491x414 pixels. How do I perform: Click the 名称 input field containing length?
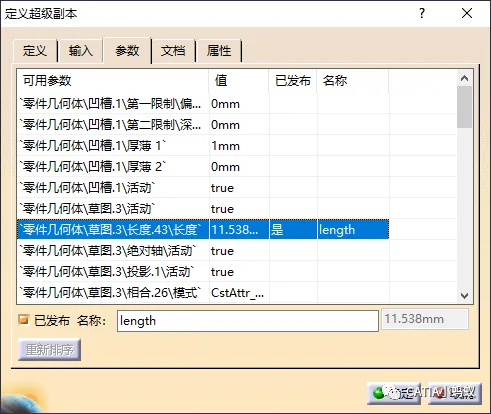pos(248,321)
